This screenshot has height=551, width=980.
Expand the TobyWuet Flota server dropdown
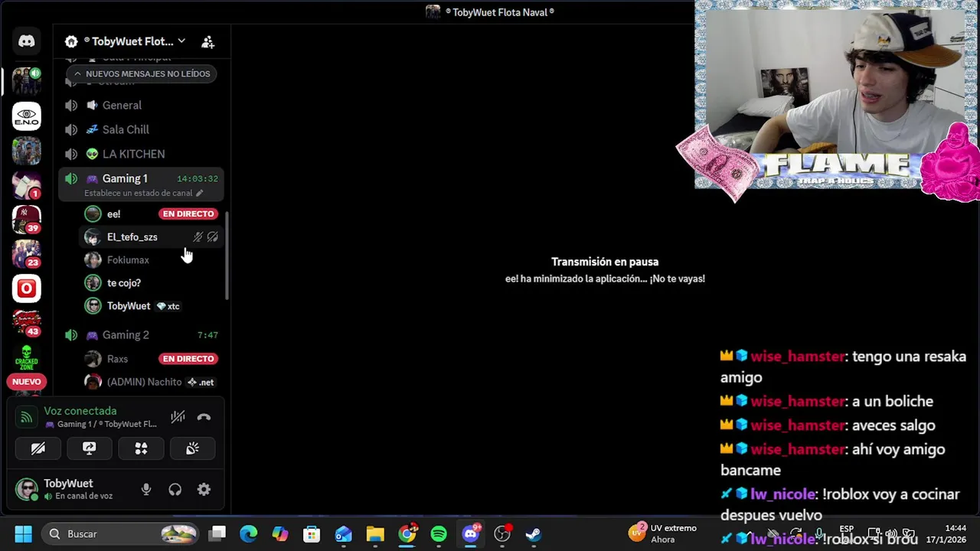(181, 41)
